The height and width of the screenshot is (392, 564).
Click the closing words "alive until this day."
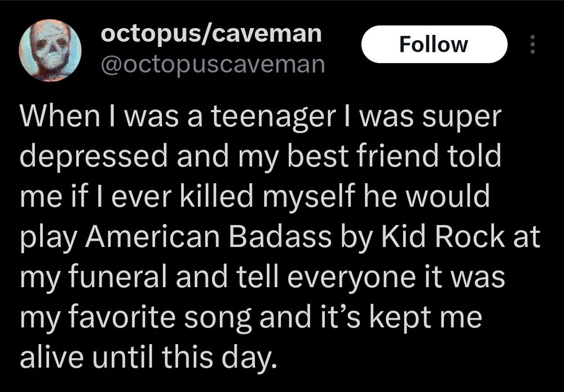[149, 358]
